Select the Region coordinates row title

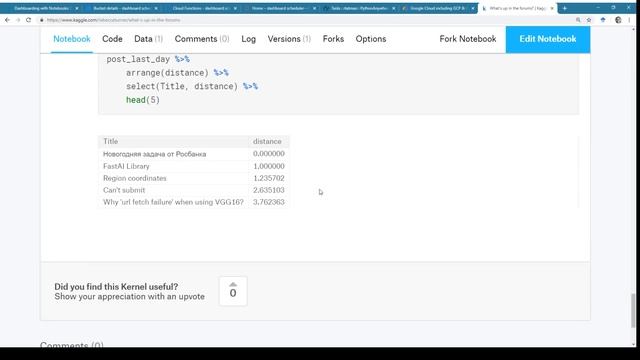[x=135, y=178]
